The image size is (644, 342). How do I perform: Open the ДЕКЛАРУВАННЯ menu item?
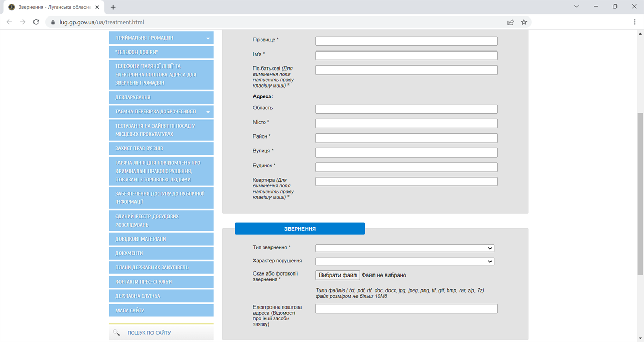click(161, 97)
